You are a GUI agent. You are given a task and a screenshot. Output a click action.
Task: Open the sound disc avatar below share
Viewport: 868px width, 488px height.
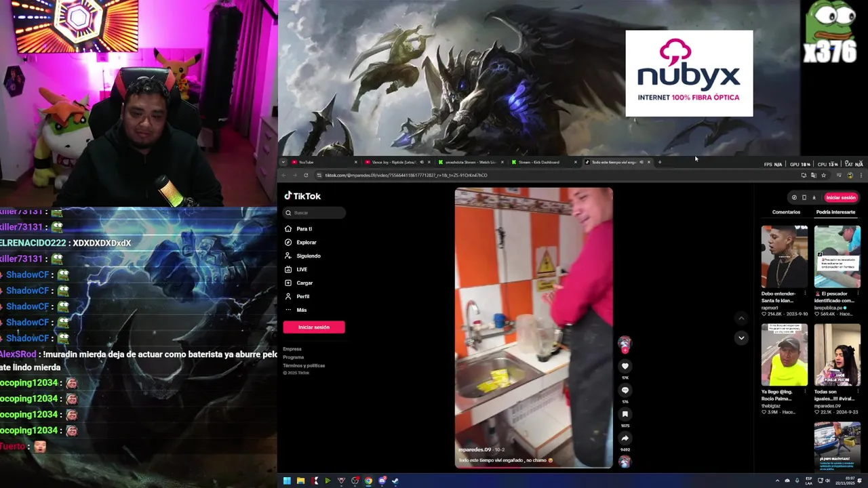(x=625, y=462)
